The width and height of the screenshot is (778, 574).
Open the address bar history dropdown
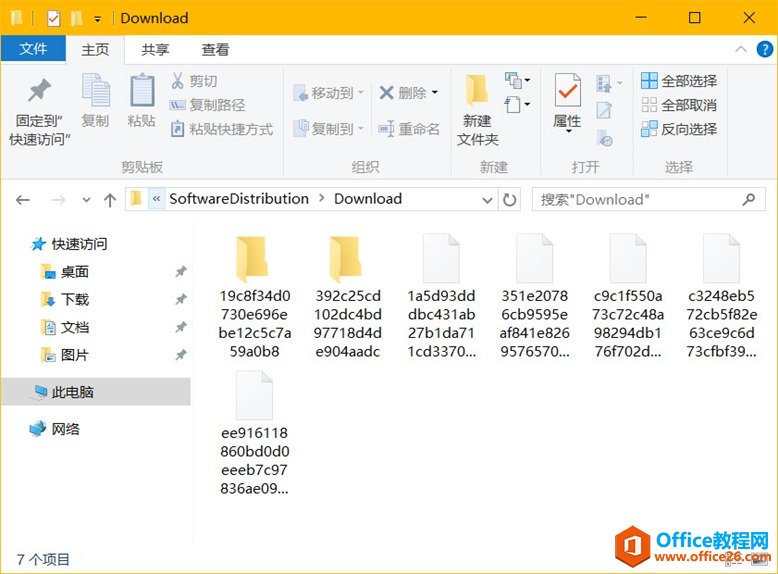click(487, 199)
